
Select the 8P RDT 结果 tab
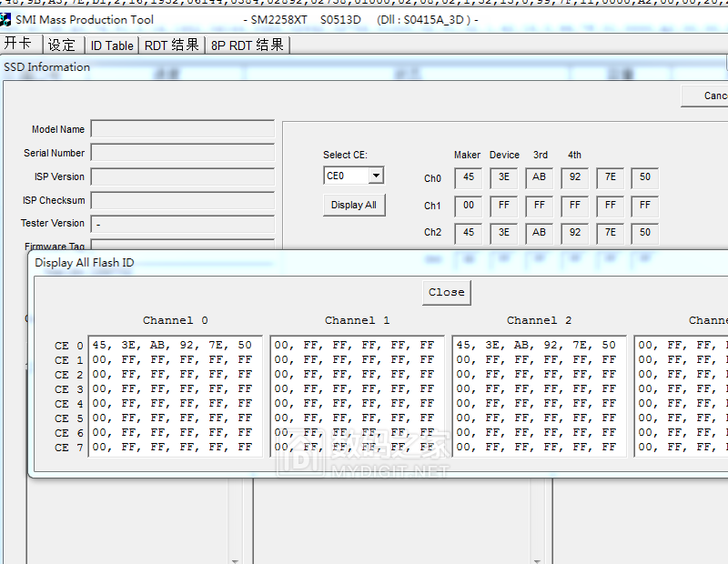[248, 45]
